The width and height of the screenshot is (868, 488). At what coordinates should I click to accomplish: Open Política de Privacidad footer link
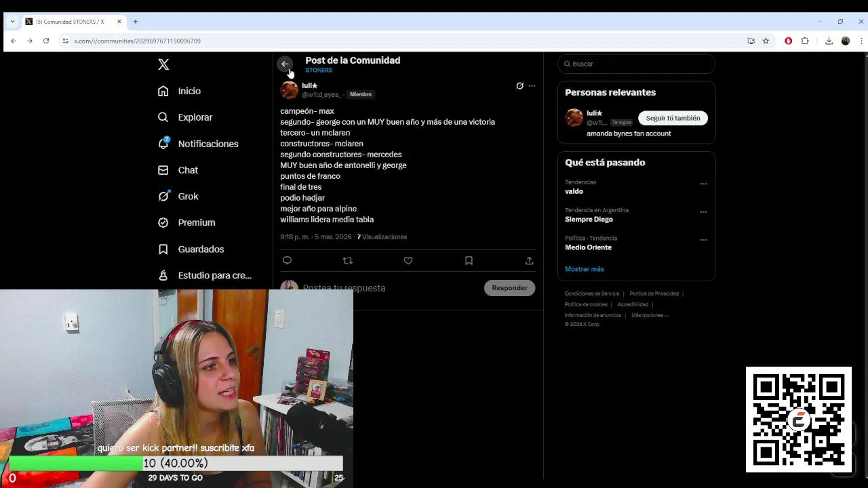(654, 293)
